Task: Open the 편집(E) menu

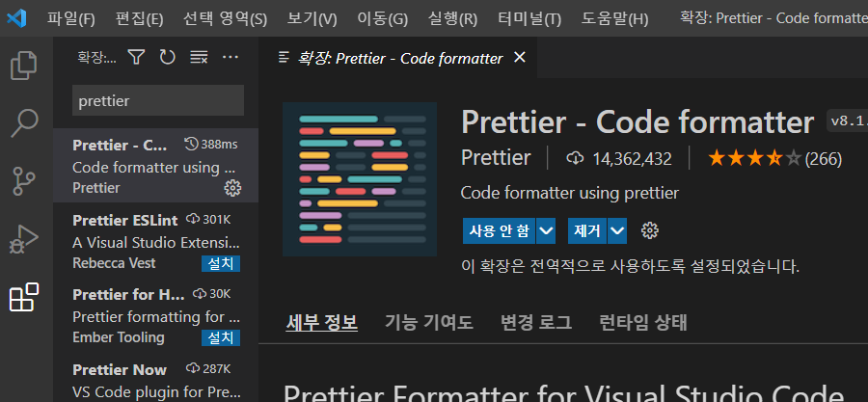Action: [x=140, y=19]
